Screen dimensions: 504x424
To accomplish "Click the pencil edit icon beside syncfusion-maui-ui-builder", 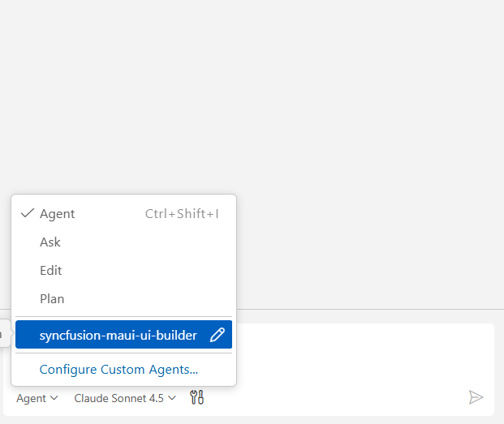I will pyautogui.click(x=218, y=335).
